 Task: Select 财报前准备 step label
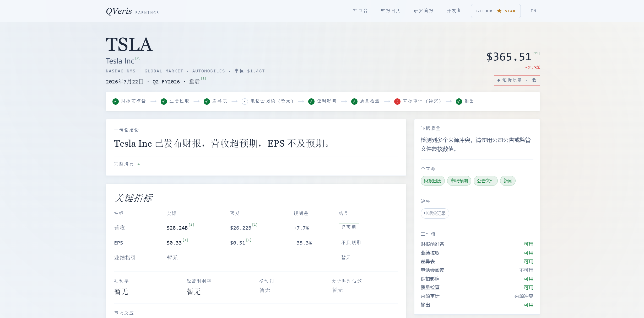point(133,101)
